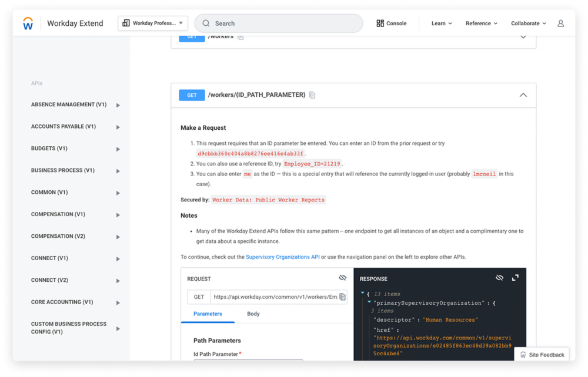The image size is (588, 377).
Task: Expand the response panel to fullscreen
Action: tap(515, 278)
